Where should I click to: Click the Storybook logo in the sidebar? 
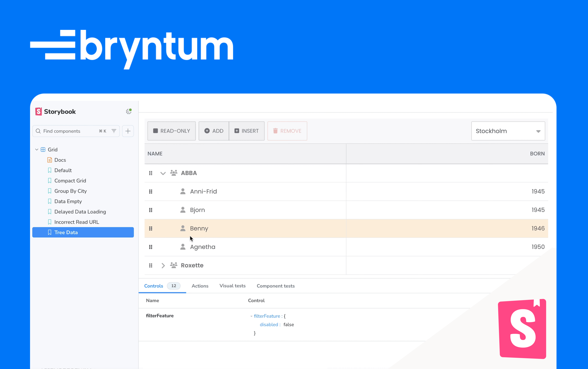click(55, 112)
